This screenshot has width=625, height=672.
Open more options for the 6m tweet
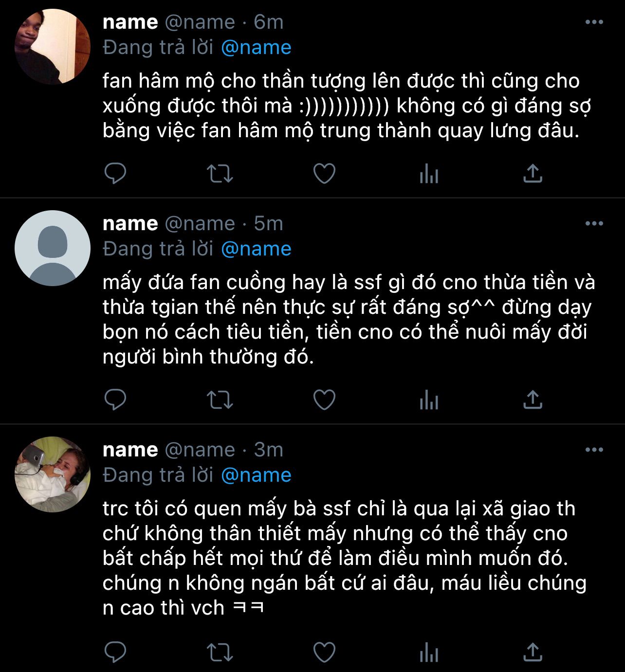click(594, 22)
